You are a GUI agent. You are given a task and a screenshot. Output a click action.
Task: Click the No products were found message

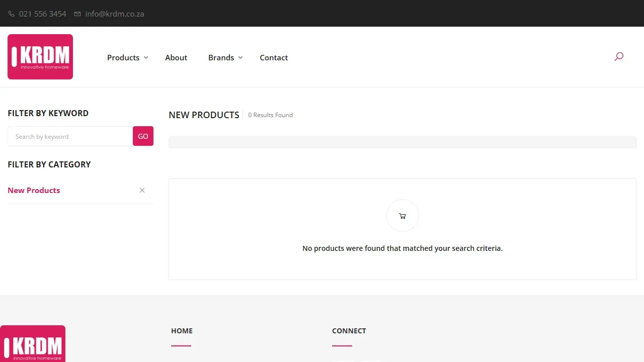(403, 248)
